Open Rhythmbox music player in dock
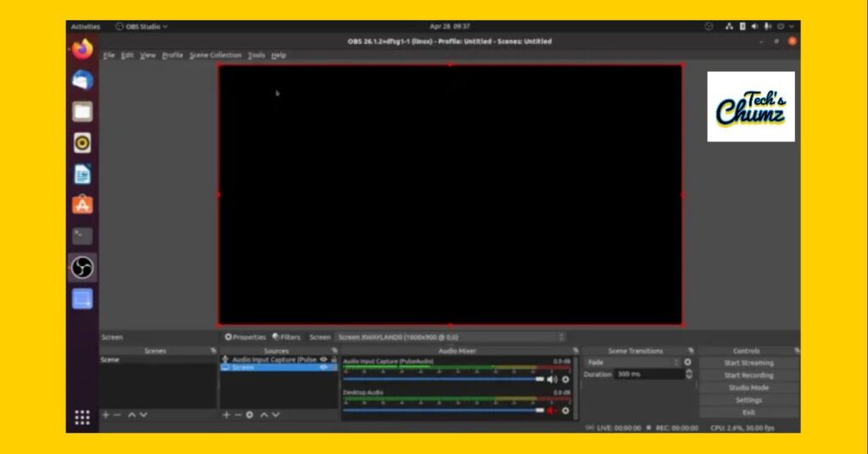The image size is (868, 454). [x=82, y=142]
